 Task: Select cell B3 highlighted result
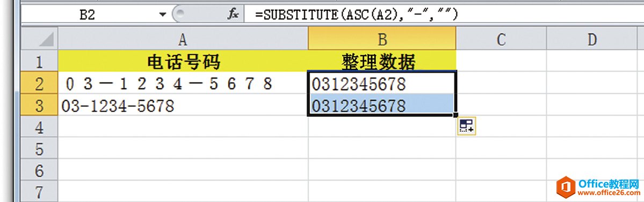click(382, 106)
